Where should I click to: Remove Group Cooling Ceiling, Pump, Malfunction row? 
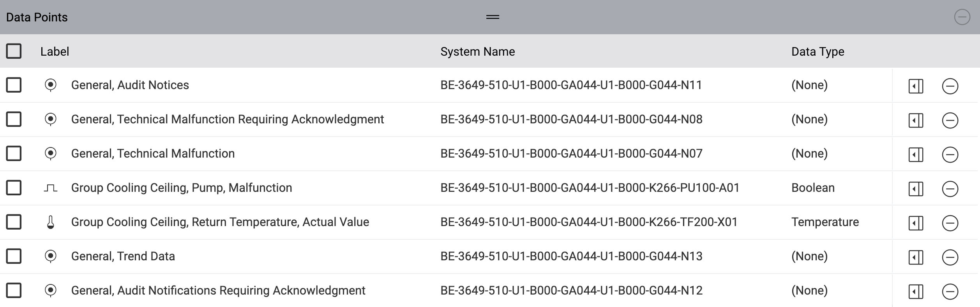950,189
